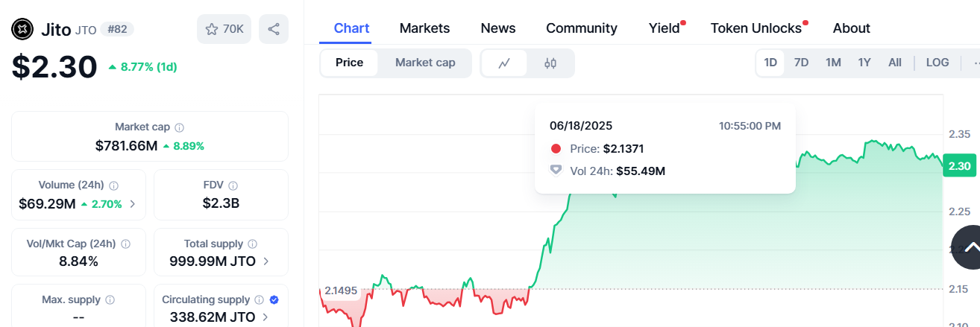The width and height of the screenshot is (980, 327).
Task: Set chart range to 1D
Action: pos(770,63)
